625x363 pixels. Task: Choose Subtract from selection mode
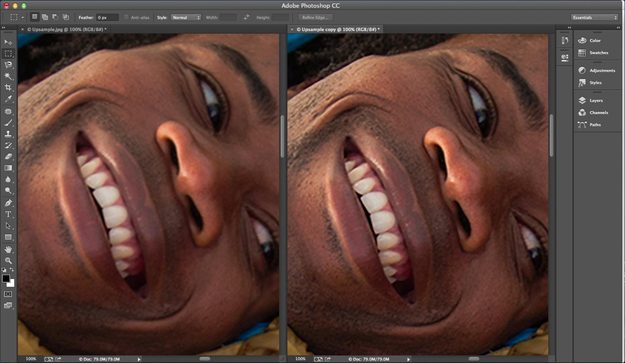click(x=55, y=17)
